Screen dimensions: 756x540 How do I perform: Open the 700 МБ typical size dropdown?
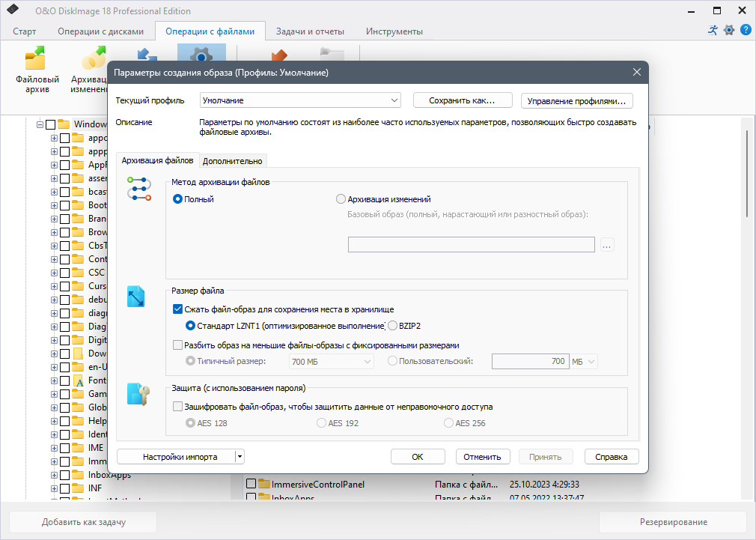(332, 362)
